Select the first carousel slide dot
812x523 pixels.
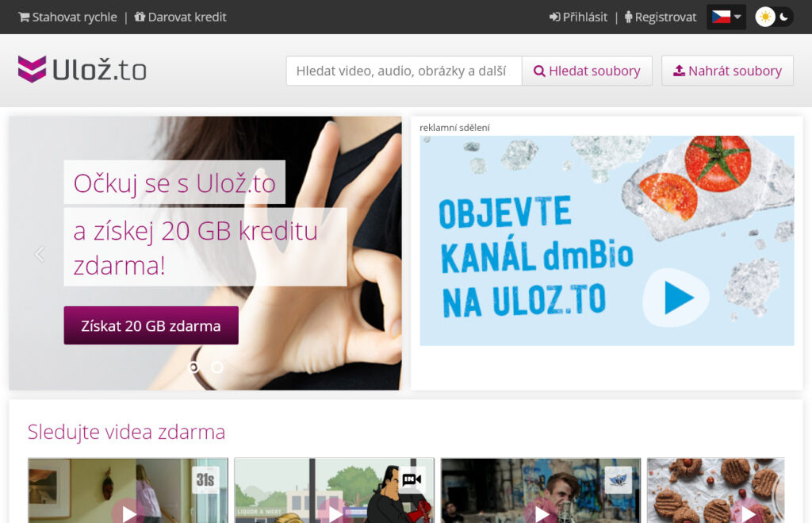(193, 367)
